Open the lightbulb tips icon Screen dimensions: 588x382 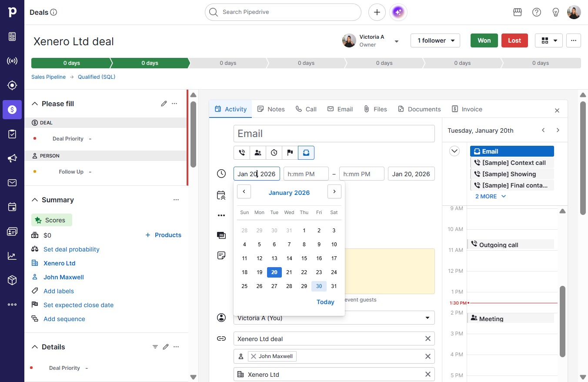(555, 12)
